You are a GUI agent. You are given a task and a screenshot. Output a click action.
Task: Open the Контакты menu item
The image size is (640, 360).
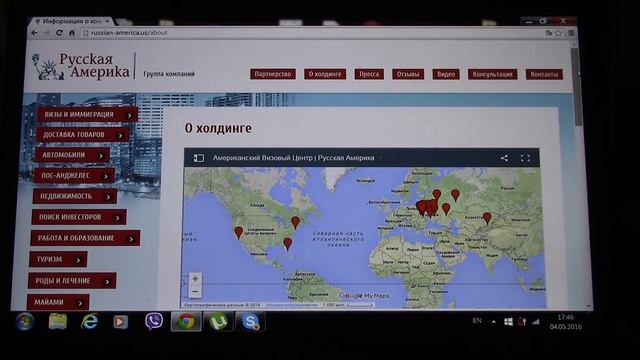(x=544, y=74)
